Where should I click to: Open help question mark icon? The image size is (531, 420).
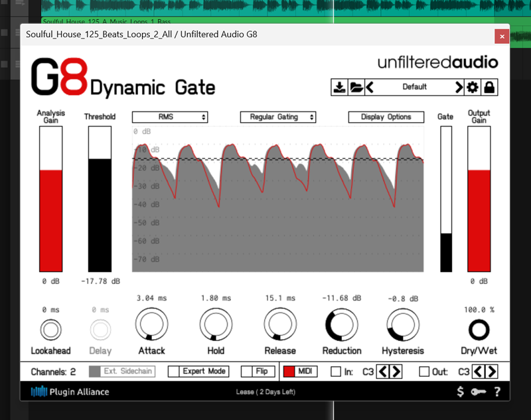pos(497,391)
